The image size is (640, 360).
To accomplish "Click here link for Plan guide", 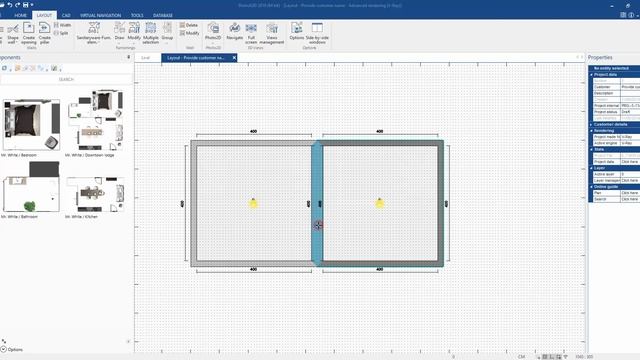I will click(x=630, y=193).
